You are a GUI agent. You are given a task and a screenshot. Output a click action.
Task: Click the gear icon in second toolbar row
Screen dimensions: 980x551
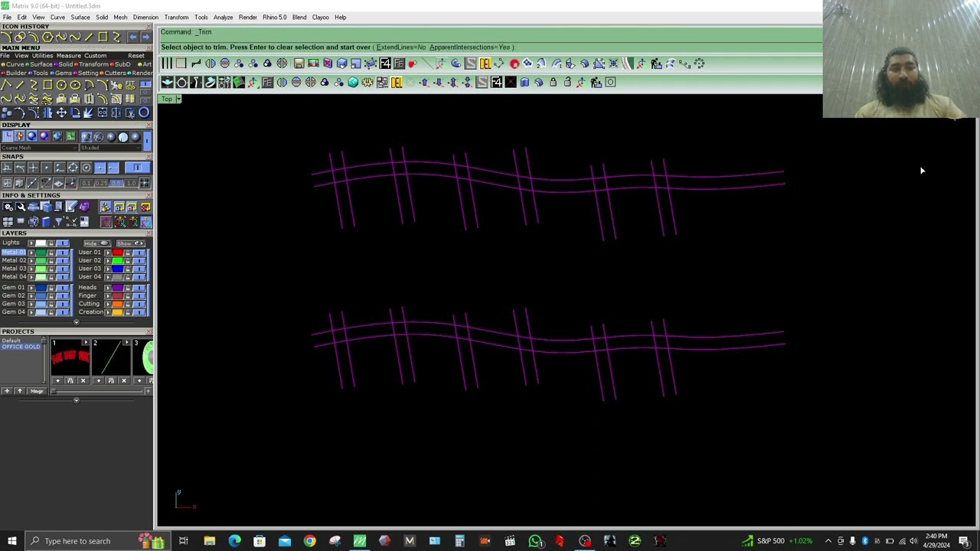click(x=367, y=82)
